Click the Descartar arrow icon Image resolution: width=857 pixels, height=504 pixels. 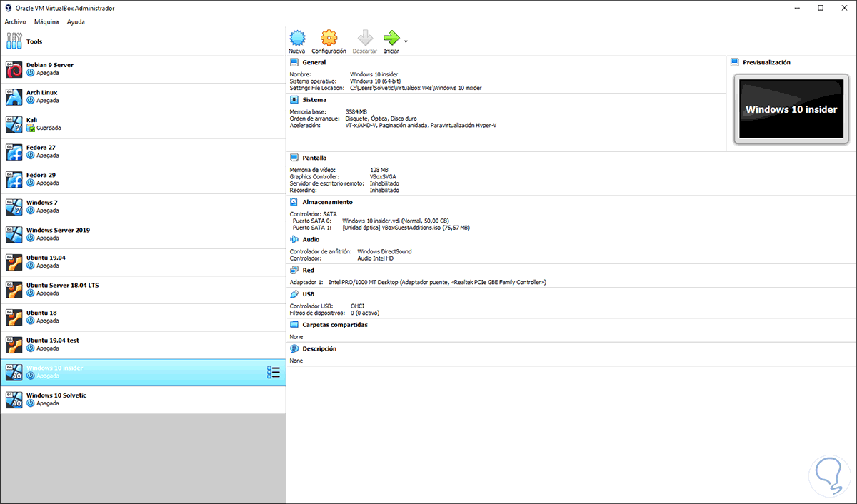tap(365, 38)
